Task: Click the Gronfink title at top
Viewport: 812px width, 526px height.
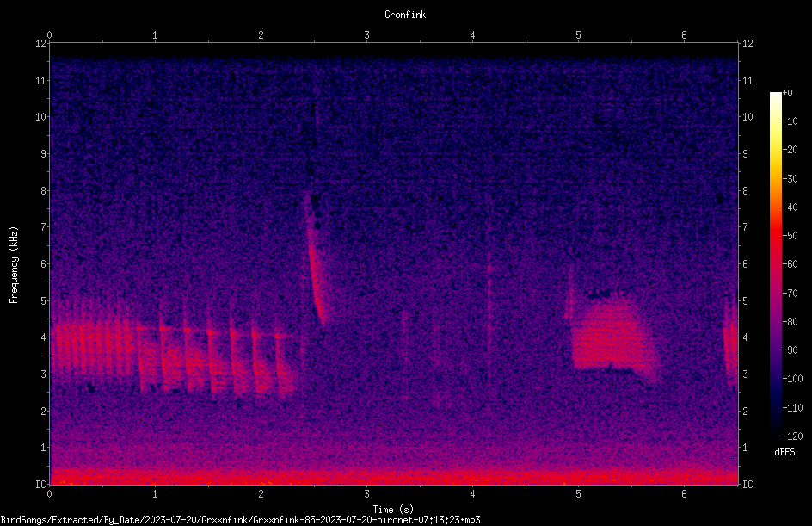Action: click(x=405, y=15)
